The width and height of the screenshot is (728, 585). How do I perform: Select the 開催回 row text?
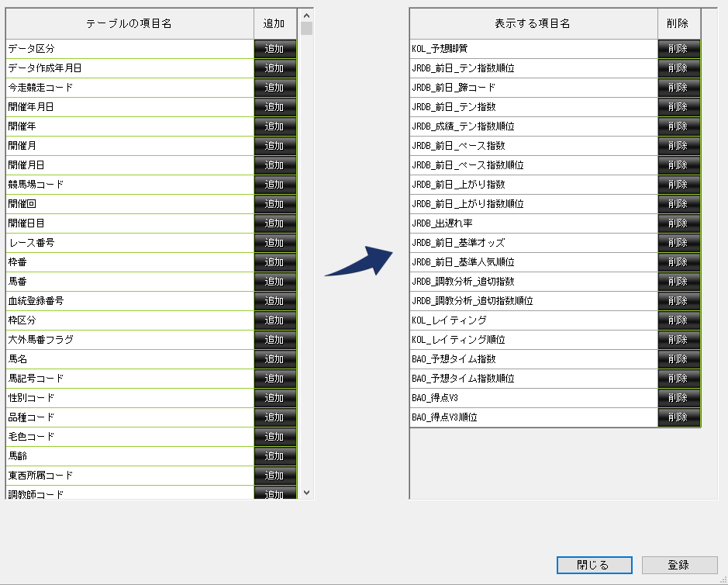[x=22, y=204]
